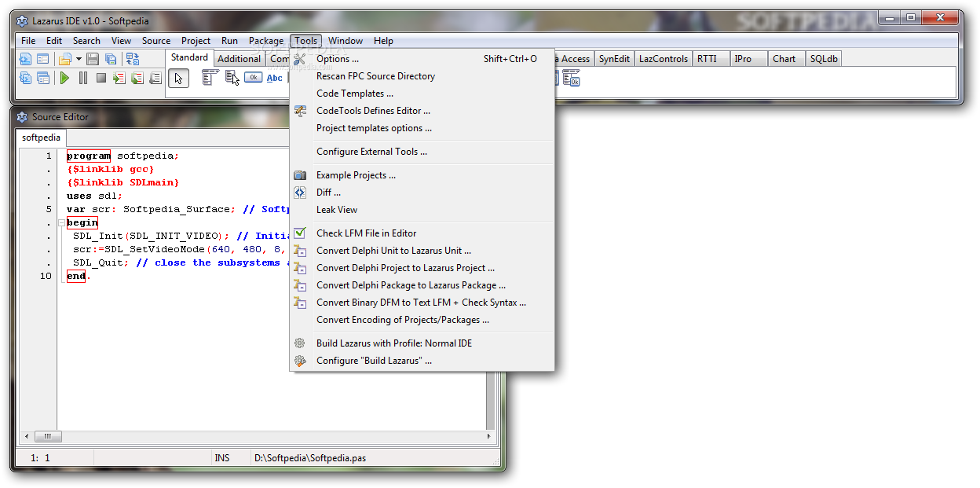This screenshot has width=980, height=488.
Task: Choose Leak View menu entry
Action: [422, 210]
